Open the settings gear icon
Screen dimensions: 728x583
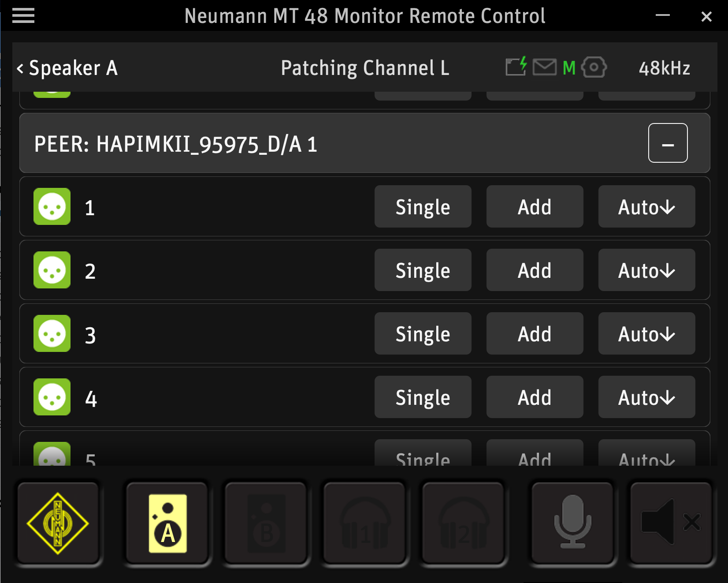pos(594,67)
